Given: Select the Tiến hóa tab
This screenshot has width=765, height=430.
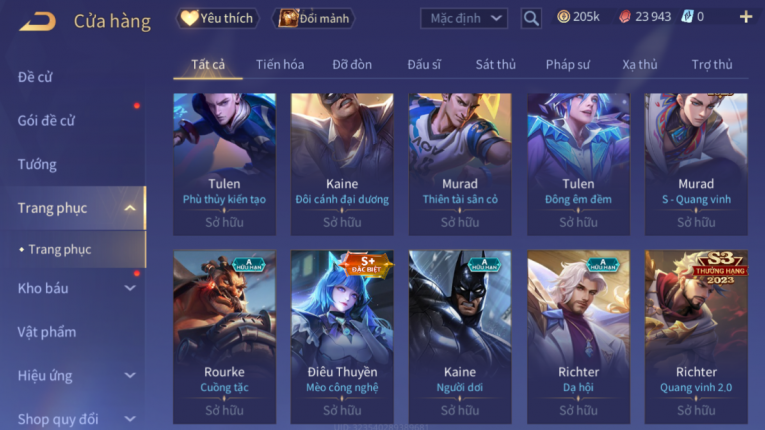Looking at the screenshot, I should 280,64.
